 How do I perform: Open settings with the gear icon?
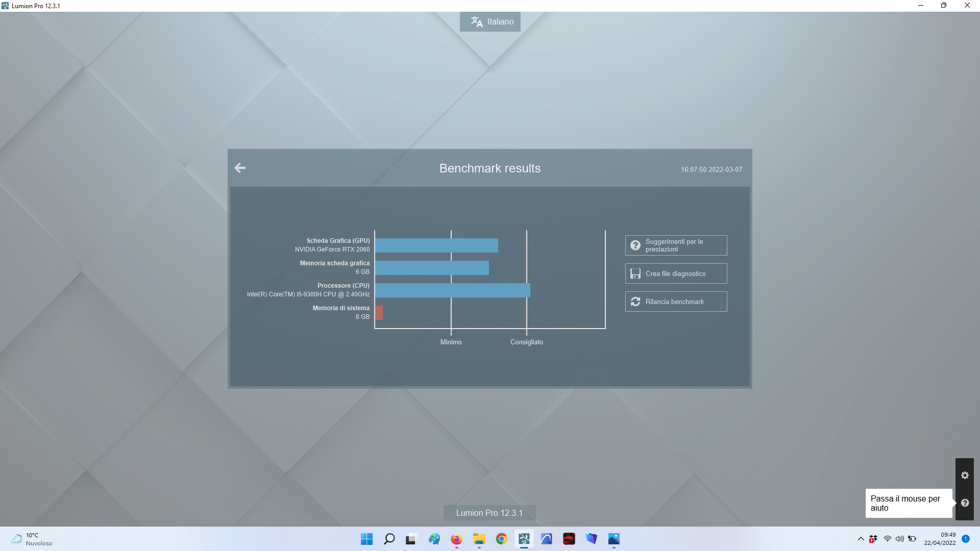click(x=965, y=475)
